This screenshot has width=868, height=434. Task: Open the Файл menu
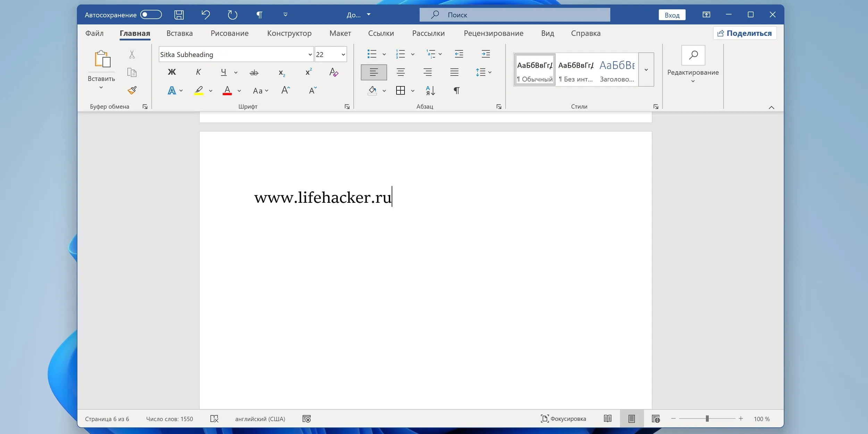pyautogui.click(x=94, y=33)
